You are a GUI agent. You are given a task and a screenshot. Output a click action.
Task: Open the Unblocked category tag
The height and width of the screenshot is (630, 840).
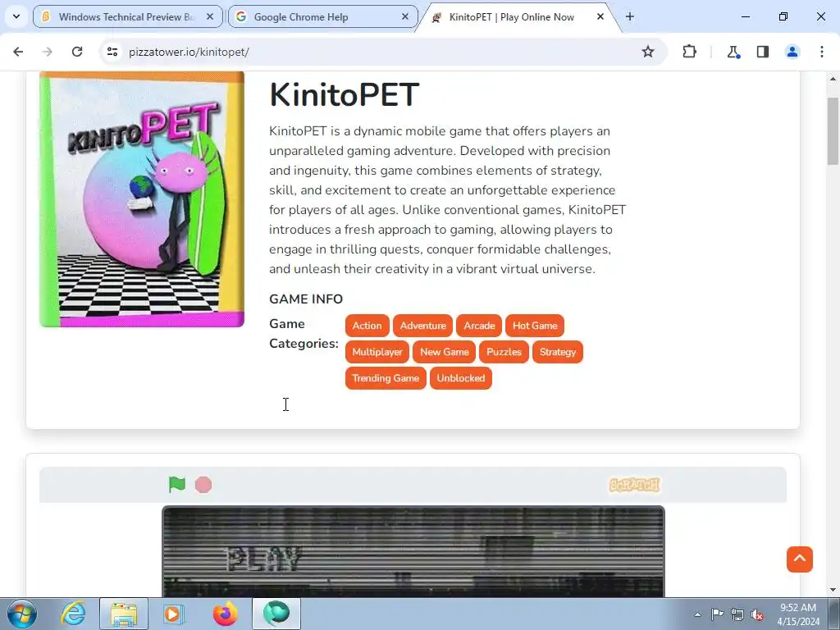pyautogui.click(x=461, y=378)
